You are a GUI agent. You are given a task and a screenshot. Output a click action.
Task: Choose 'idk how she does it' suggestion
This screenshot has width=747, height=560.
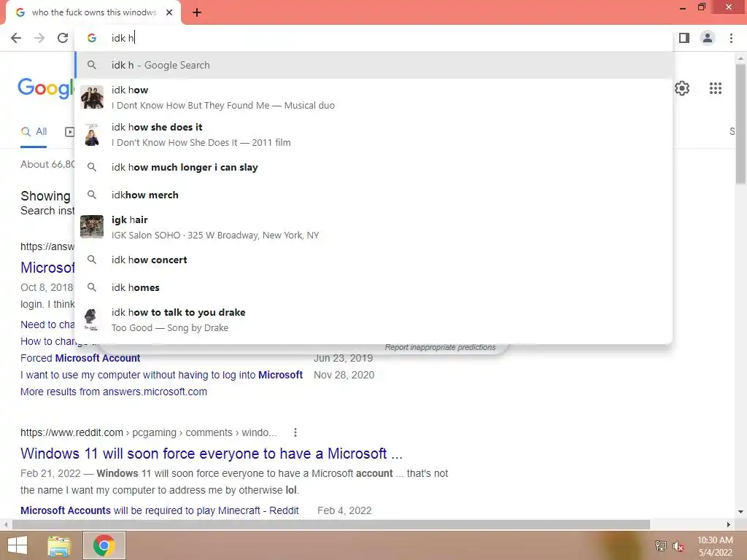tap(373, 134)
